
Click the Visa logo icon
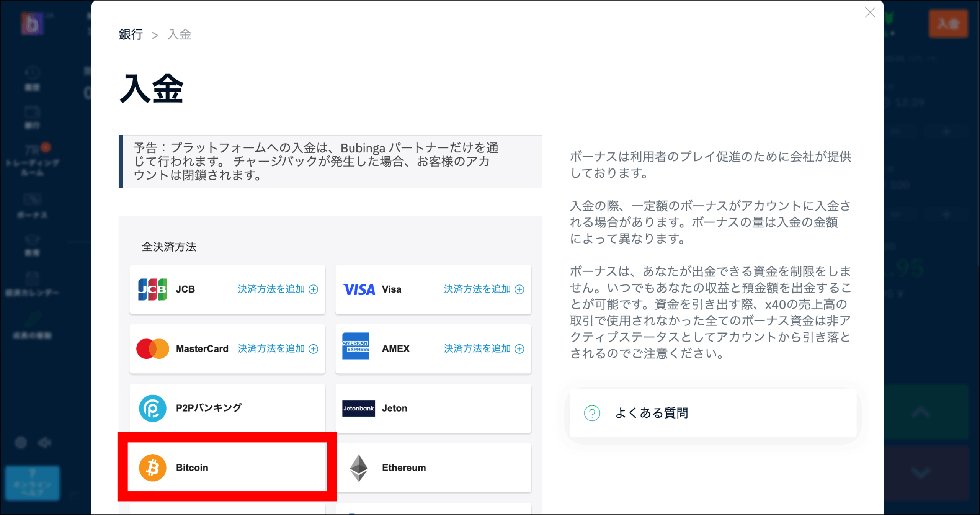coord(359,289)
